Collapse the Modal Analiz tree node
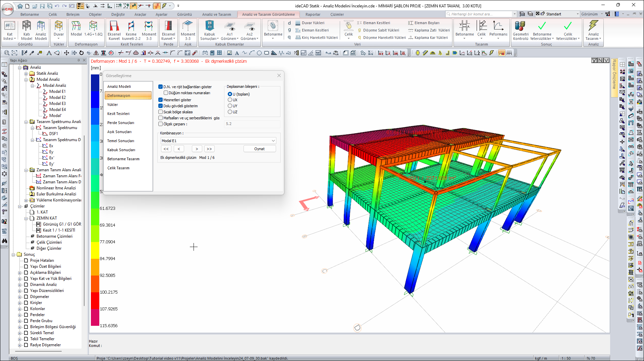 click(x=26, y=80)
